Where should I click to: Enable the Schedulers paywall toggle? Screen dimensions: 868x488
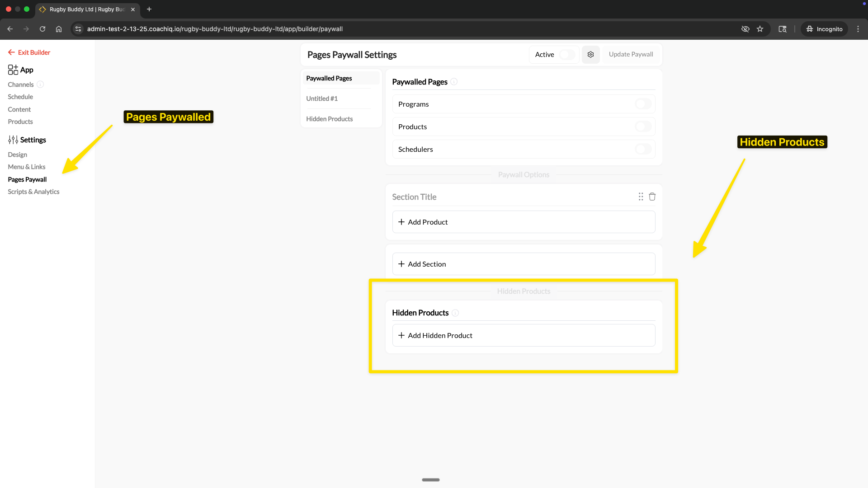tap(643, 149)
